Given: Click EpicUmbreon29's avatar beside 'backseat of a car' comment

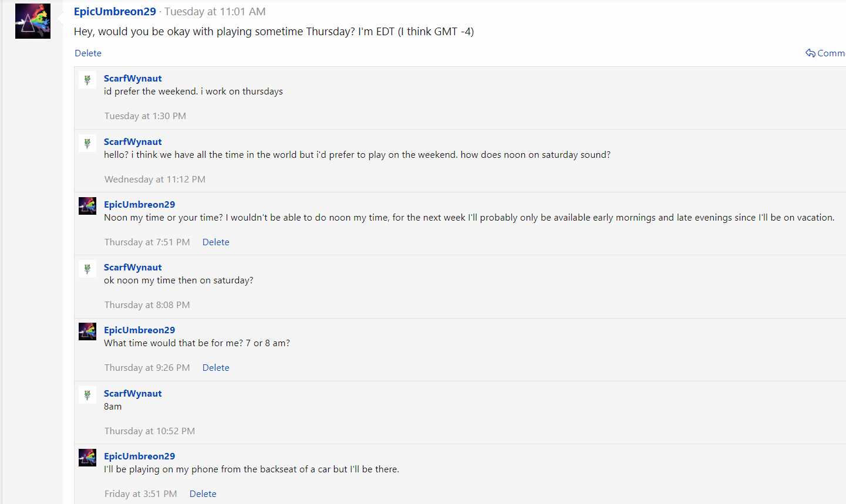Looking at the screenshot, I should pyautogui.click(x=87, y=458).
